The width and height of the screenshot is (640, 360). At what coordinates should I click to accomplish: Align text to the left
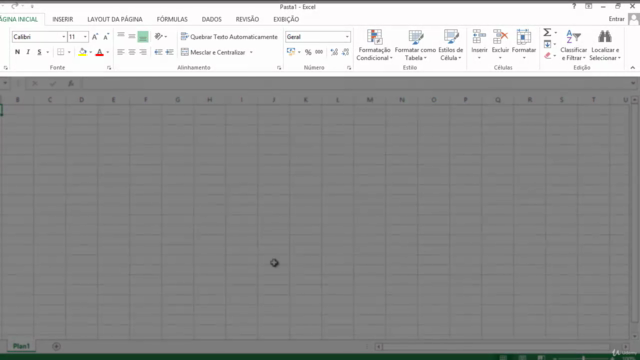[x=121, y=52]
